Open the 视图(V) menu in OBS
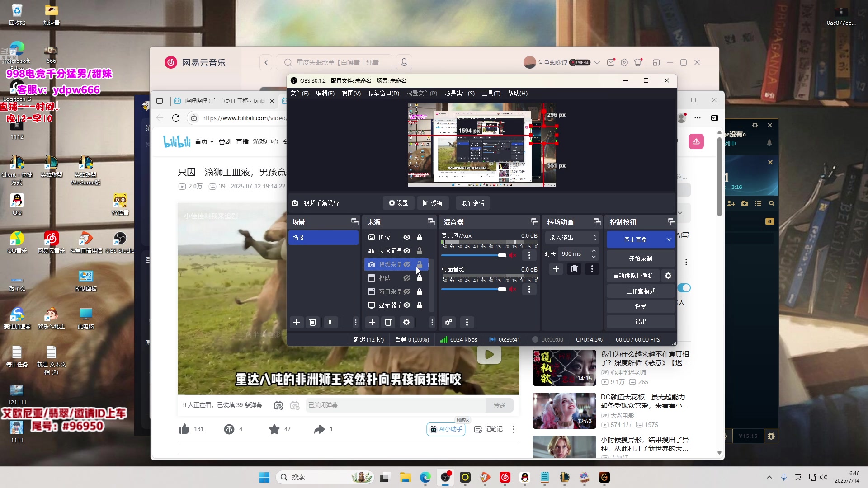The image size is (868, 488). pos(351,93)
